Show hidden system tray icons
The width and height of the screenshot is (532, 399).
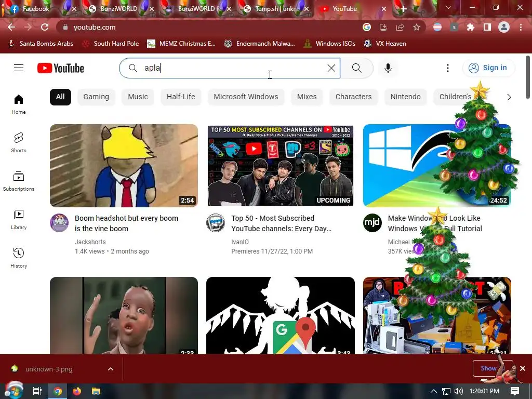pos(433,391)
